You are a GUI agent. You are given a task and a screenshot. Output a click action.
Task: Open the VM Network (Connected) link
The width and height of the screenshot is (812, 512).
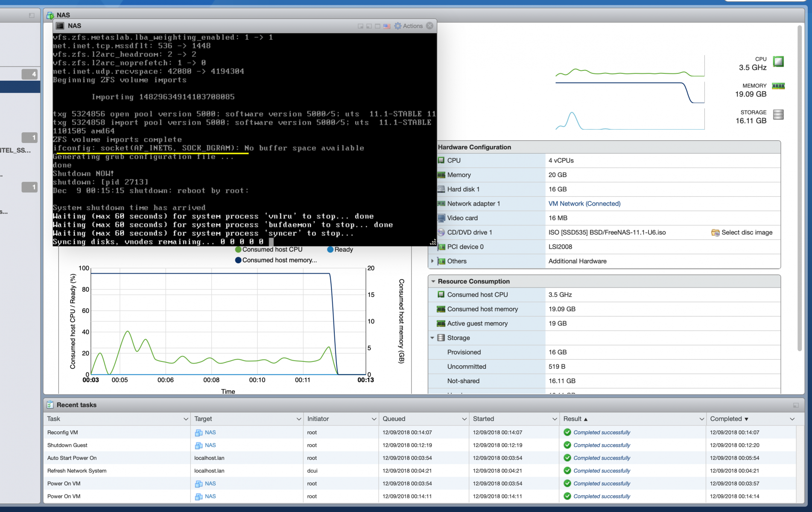click(x=584, y=204)
